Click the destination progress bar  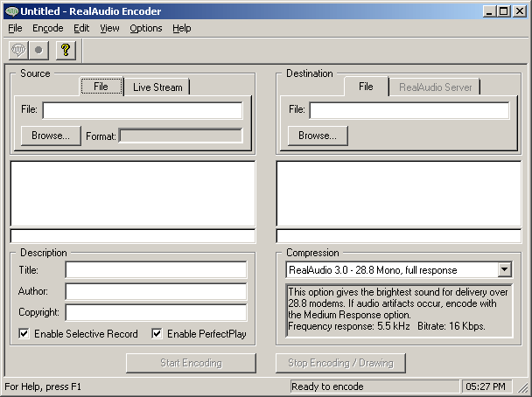pyautogui.click(x=399, y=236)
